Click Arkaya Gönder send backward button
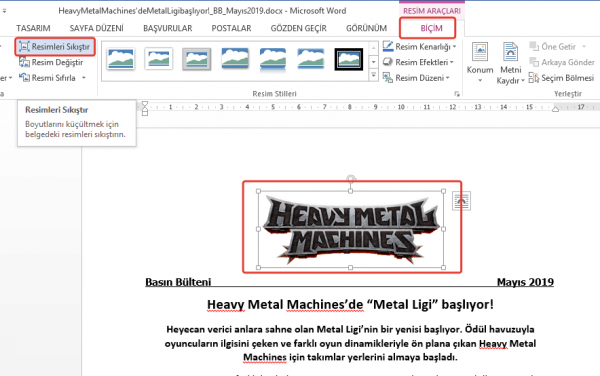The image size is (600, 376). tap(562, 62)
